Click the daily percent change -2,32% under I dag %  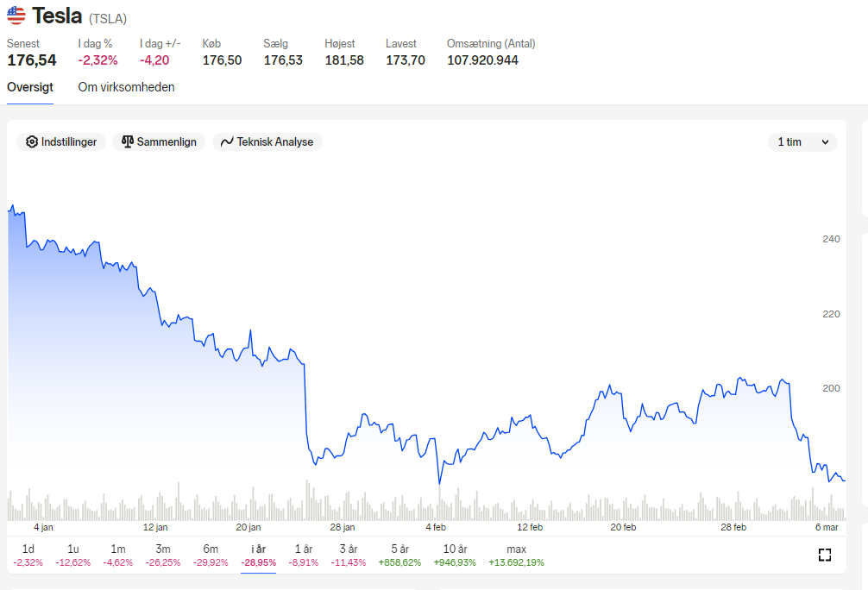pos(98,60)
